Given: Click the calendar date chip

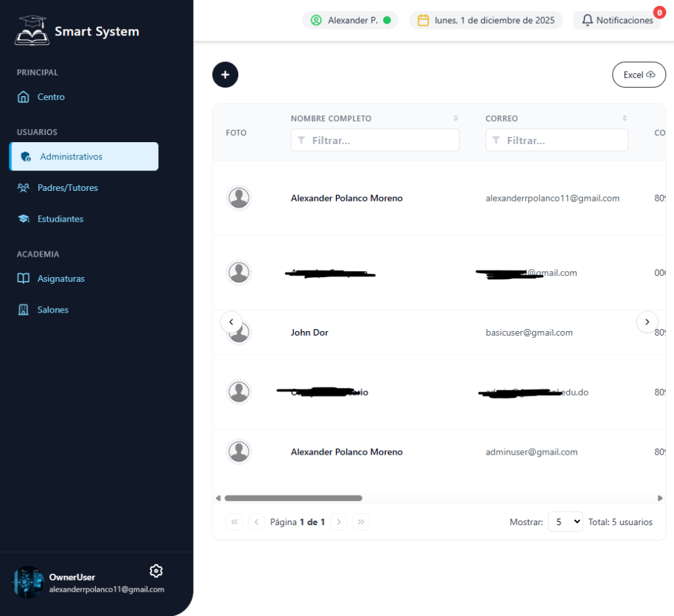Looking at the screenshot, I should (486, 20).
